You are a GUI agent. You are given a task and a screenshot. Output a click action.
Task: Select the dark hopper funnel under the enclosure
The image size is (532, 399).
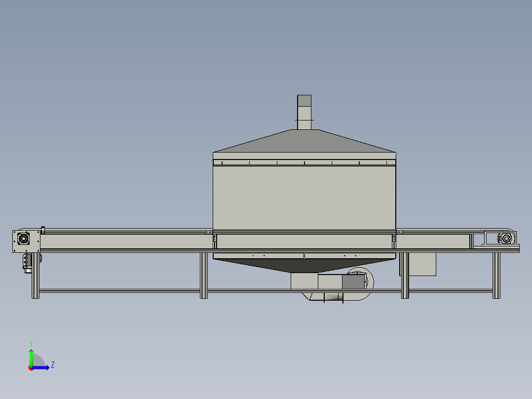pyautogui.click(x=304, y=265)
